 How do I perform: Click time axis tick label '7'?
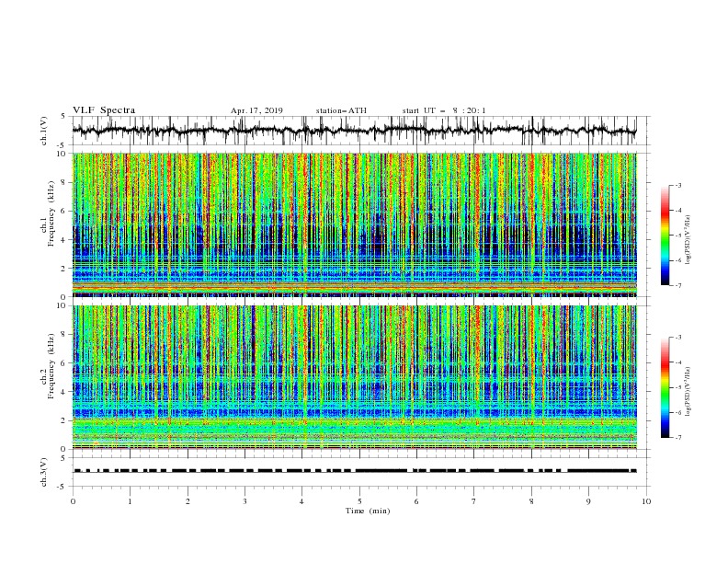(474, 501)
